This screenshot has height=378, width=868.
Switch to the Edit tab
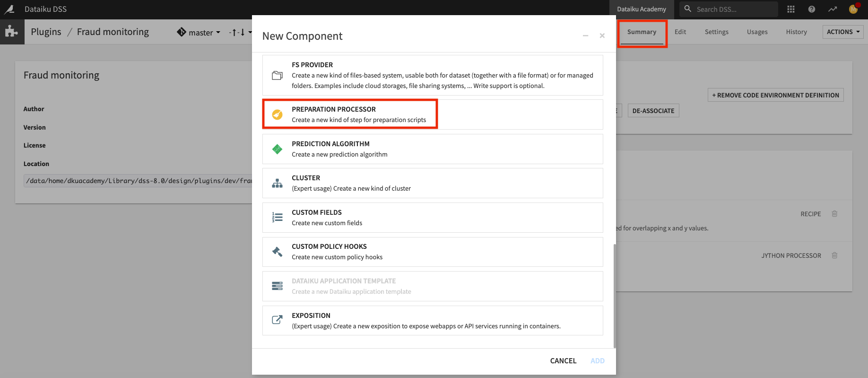pyautogui.click(x=680, y=32)
